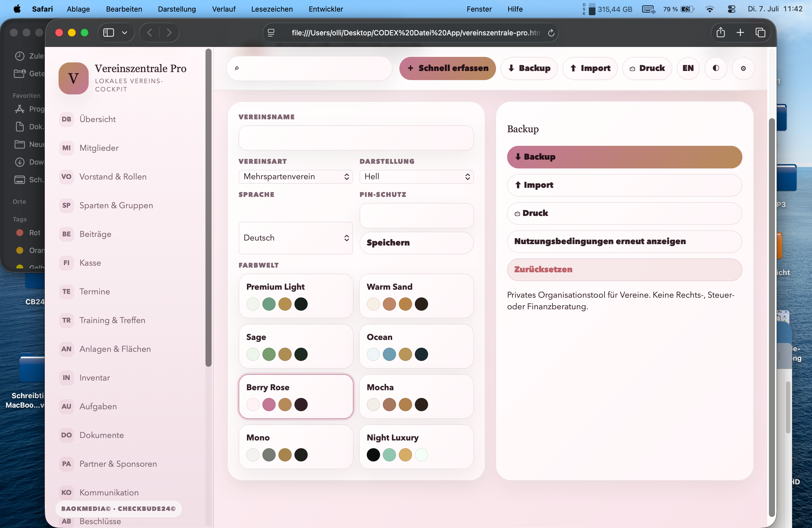Screen dimensions: 812x528
Task: Focus the Vereinsname input field
Action: pos(356,138)
